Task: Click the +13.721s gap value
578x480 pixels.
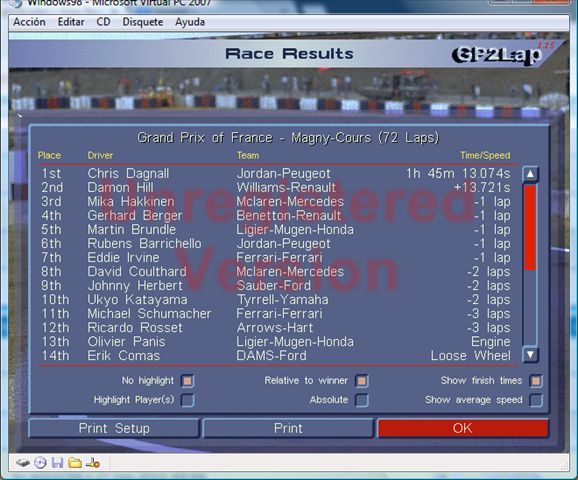Action: 482,188
